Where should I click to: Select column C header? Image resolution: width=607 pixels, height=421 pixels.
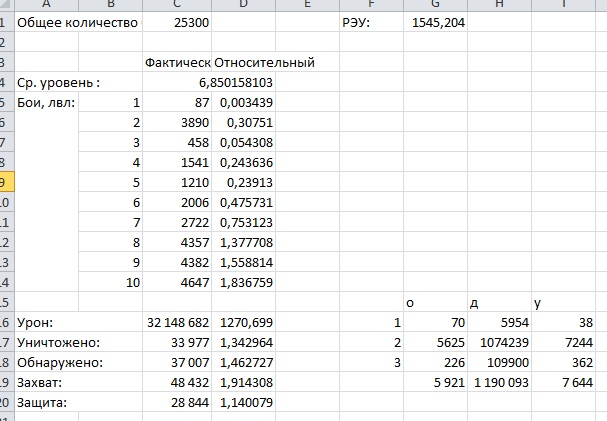[x=176, y=5]
